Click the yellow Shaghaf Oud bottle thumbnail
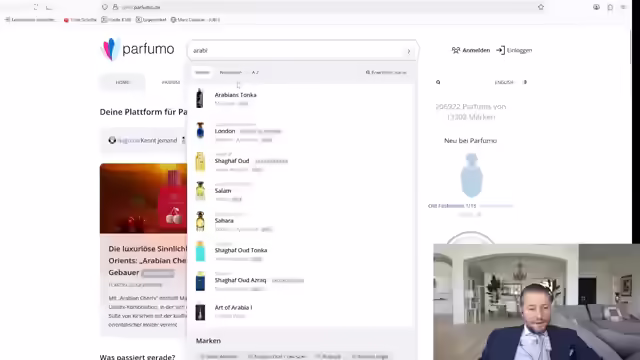Viewport: 640px width, 360px height. pos(200,162)
